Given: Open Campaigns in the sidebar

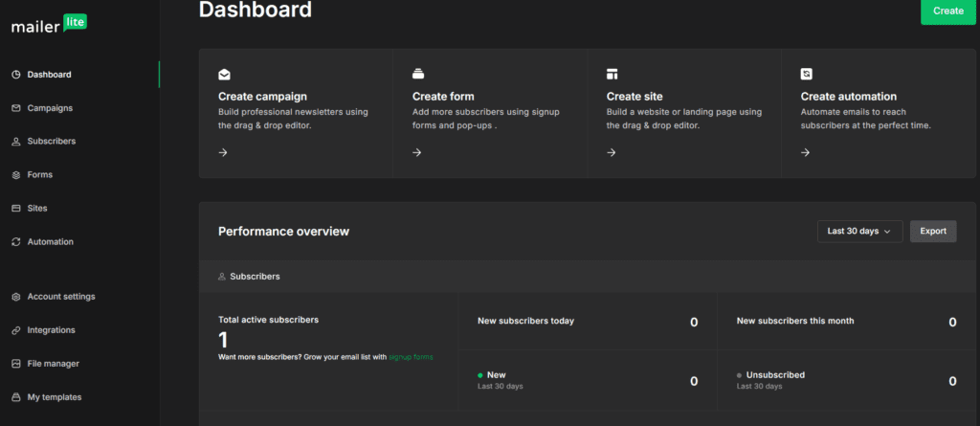Looking at the screenshot, I should (49, 108).
